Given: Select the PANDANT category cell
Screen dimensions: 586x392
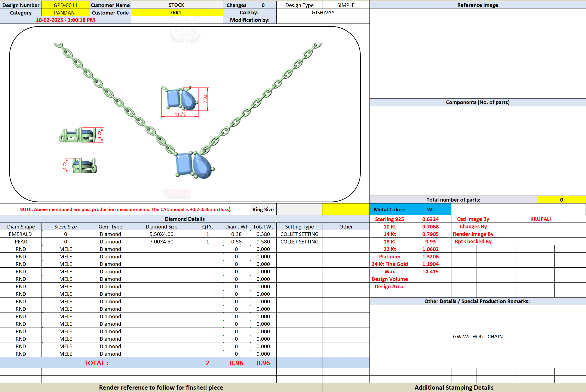Looking at the screenshot, I should (65, 12).
